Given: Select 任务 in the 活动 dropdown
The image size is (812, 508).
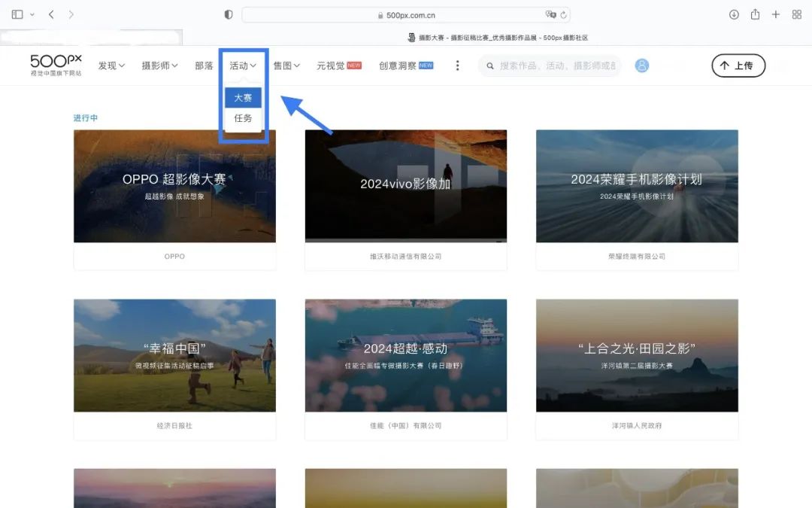Looking at the screenshot, I should (243, 118).
